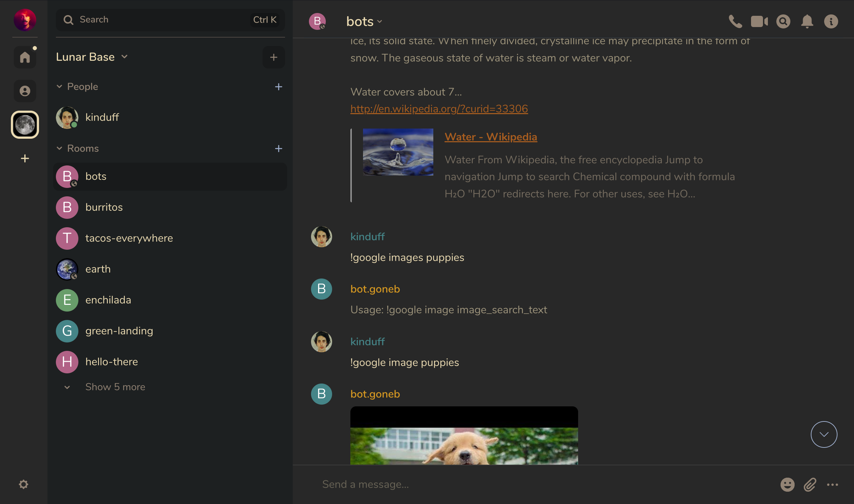Attach a file with the paperclip icon

810,484
